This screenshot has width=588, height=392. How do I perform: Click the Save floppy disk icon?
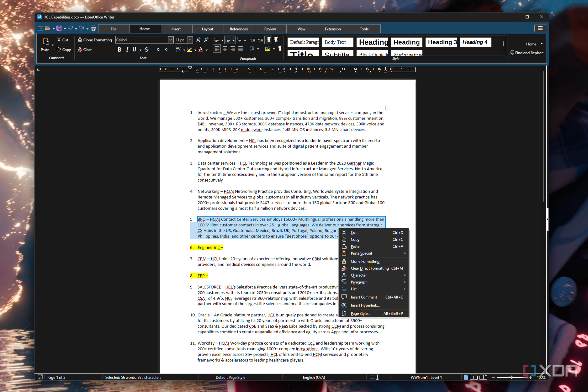pyautogui.click(x=59, y=28)
